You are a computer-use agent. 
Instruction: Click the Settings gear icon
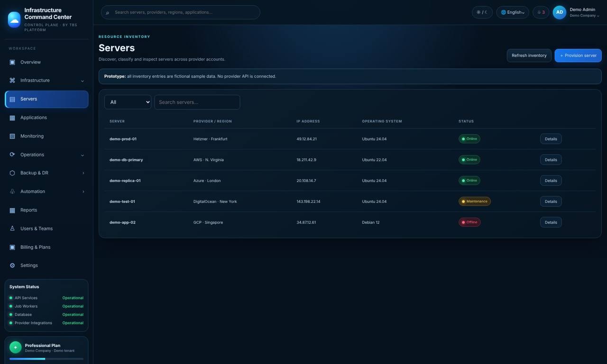(x=12, y=265)
